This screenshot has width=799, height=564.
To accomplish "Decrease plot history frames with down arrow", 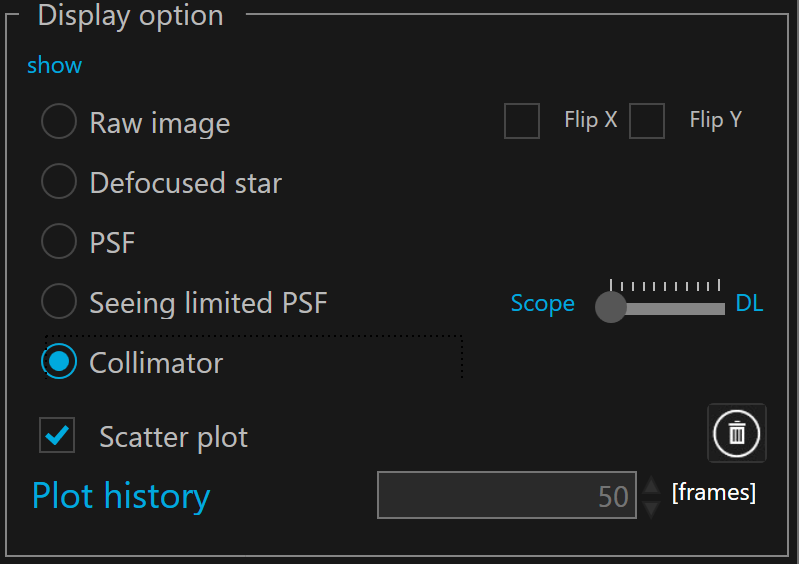I will coord(651,508).
